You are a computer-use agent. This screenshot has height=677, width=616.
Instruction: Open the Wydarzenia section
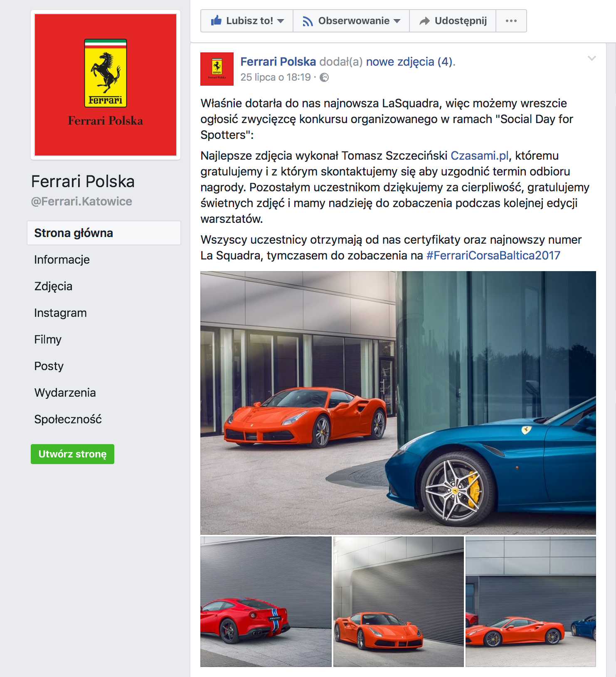(65, 393)
